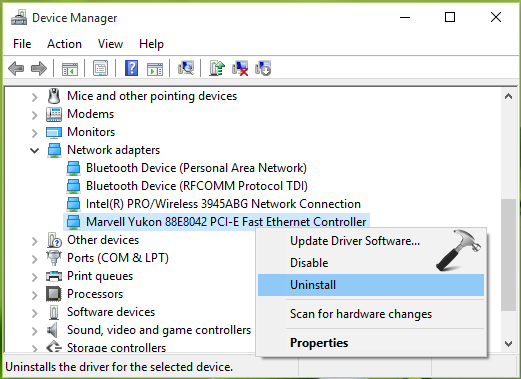Click the blue Help question mark icon
This screenshot has height=379, width=521.
point(132,68)
